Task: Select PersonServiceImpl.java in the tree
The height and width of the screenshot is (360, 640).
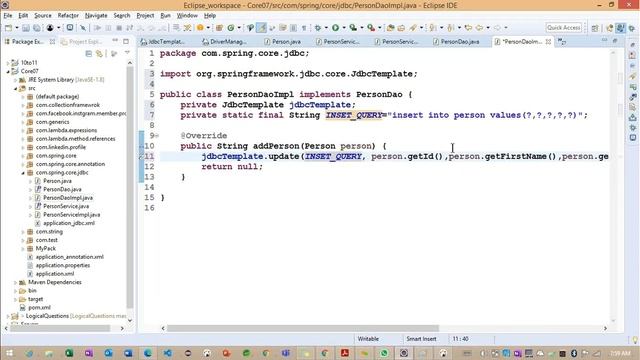Action: click(x=71, y=215)
